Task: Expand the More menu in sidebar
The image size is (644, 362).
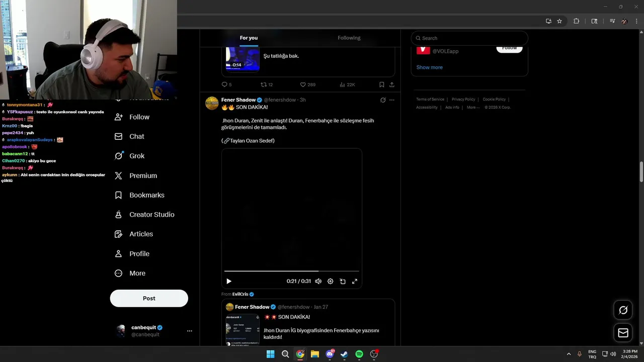Action: coord(130,274)
